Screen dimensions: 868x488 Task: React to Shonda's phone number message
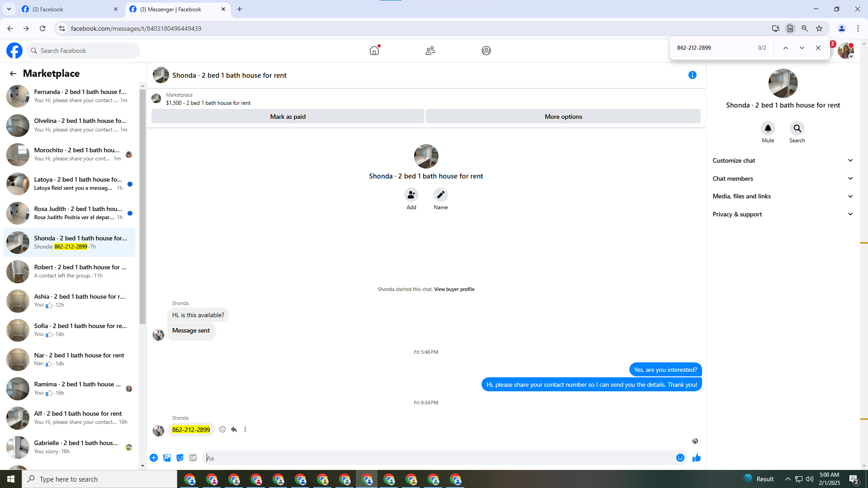click(x=222, y=429)
